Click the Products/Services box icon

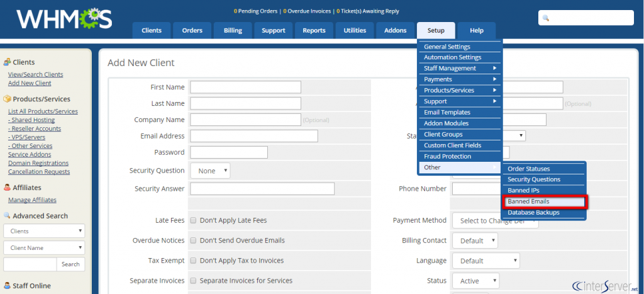point(7,99)
